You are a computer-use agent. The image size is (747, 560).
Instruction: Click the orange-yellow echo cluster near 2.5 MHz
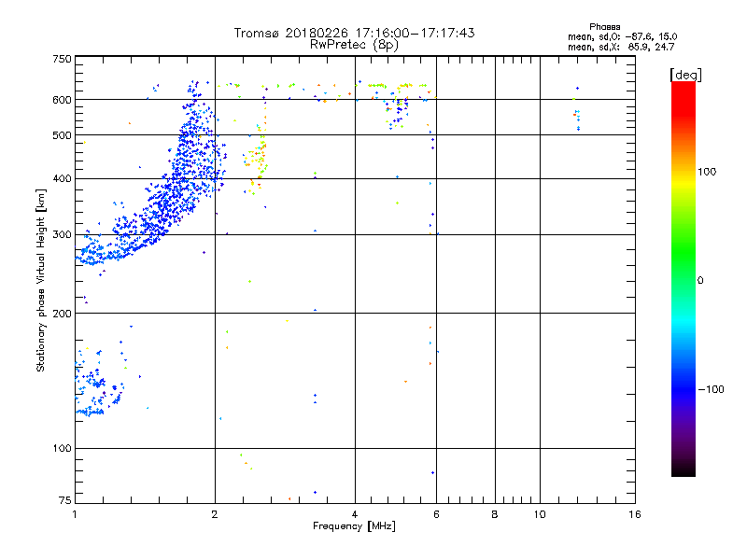point(256,160)
